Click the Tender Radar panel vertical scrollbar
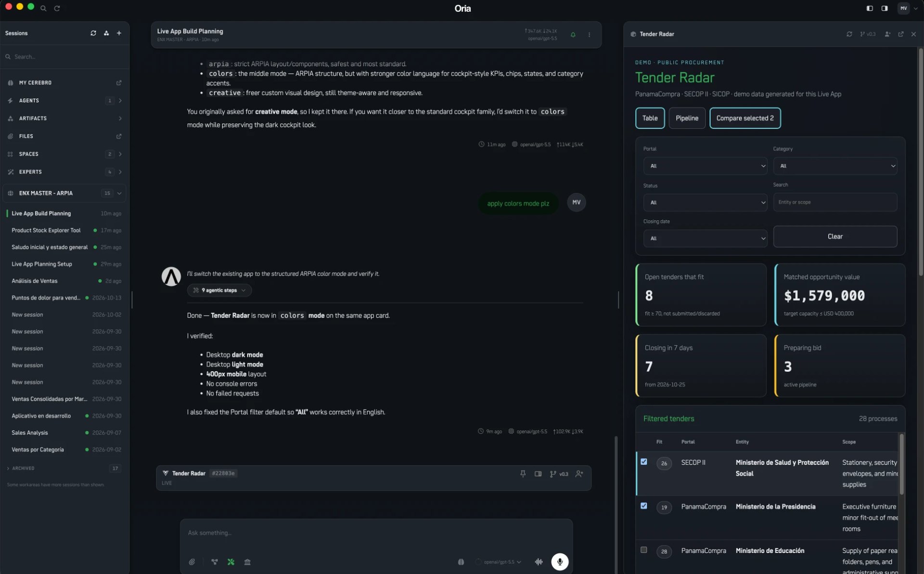Screen dimensions: 924x574 click(921, 161)
